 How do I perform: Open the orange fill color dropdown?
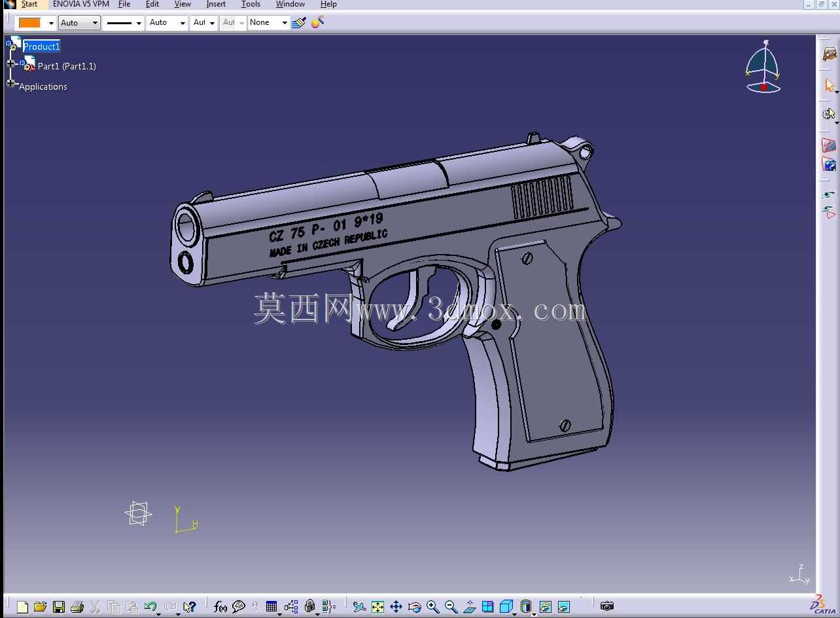point(51,23)
